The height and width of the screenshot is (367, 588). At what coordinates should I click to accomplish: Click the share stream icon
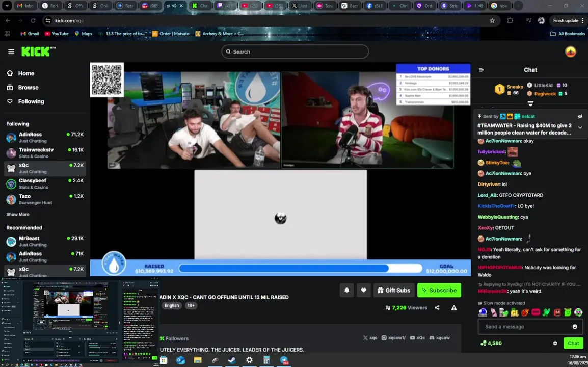tap(437, 308)
